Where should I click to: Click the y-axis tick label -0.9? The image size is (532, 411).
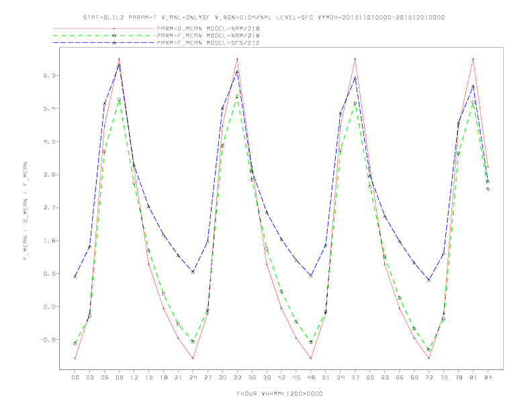[47, 339]
